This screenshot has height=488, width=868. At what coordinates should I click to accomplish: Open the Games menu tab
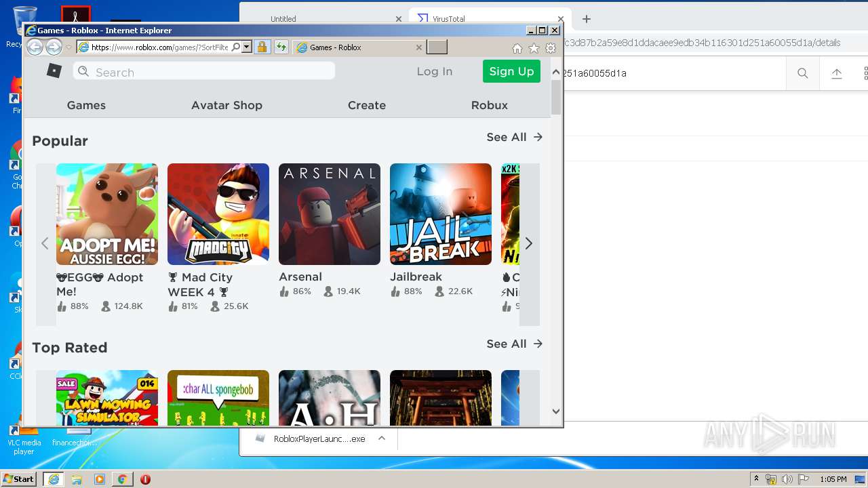coord(86,105)
